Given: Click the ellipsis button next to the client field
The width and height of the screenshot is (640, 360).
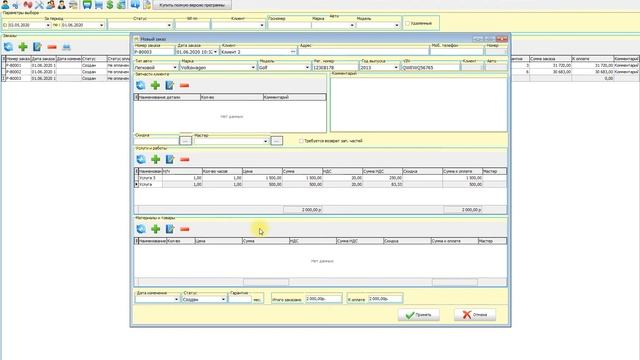Looking at the screenshot, I should tap(293, 52).
